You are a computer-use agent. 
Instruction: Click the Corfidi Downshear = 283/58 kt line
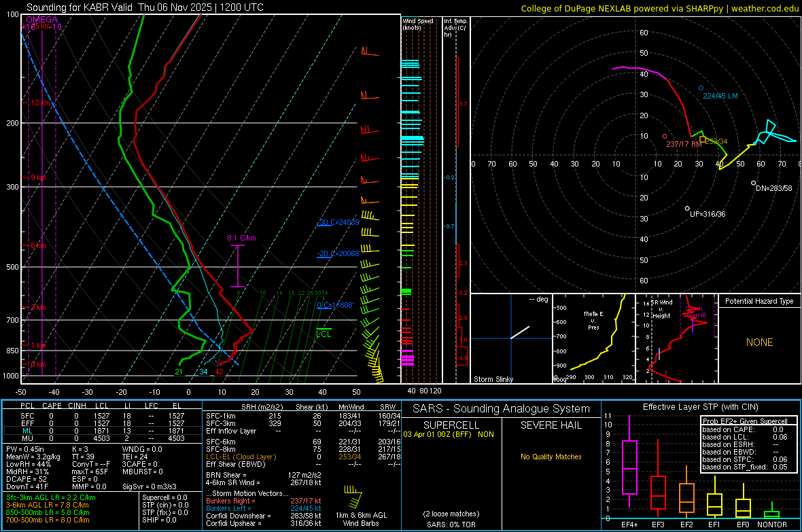pyautogui.click(x=264, y=516)
